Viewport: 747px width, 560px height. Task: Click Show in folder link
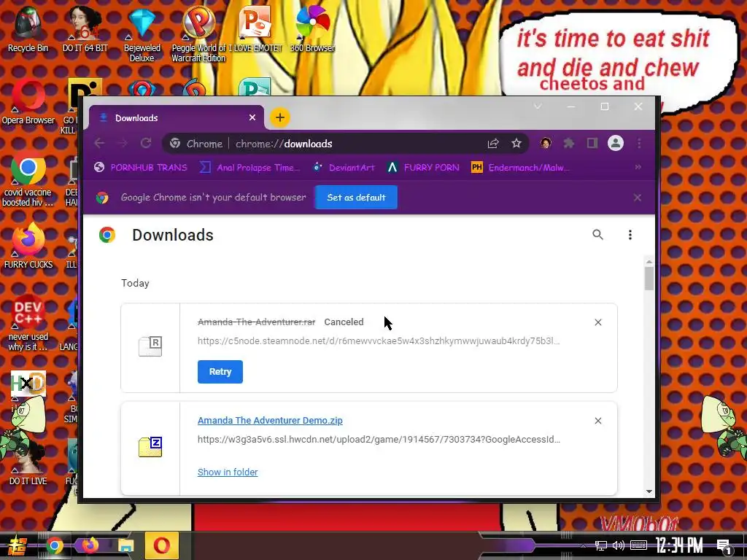228,472
